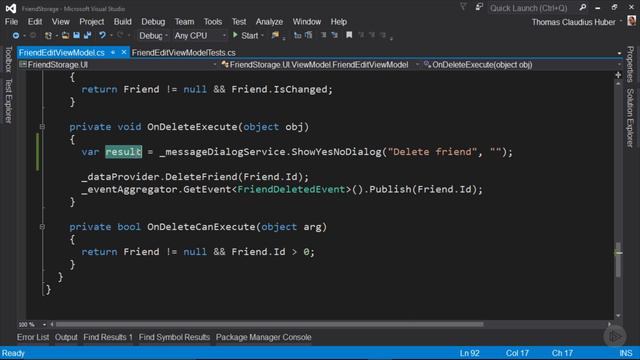This screenshot has height=360, width=640.
Task: Click the Find in Files toolbar icon
Action: pyautogui.click(x=275, y=36)
